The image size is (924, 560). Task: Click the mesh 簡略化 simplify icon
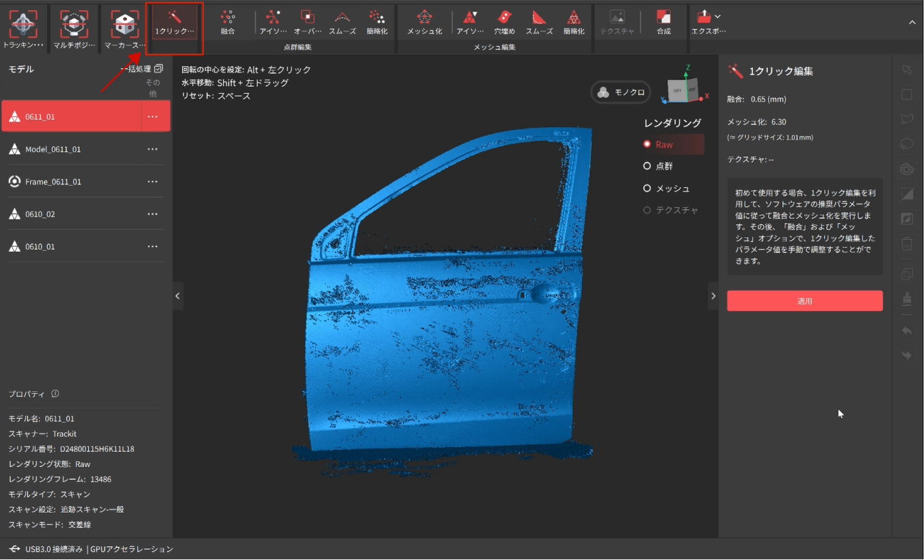(573, 21)
